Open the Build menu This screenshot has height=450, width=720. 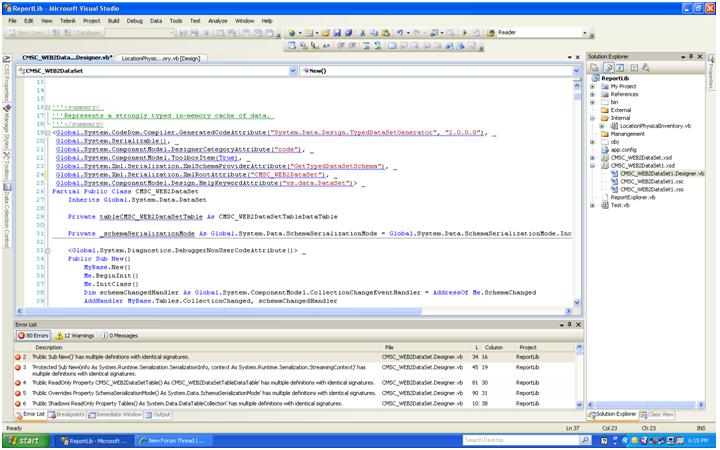point(113,21)
